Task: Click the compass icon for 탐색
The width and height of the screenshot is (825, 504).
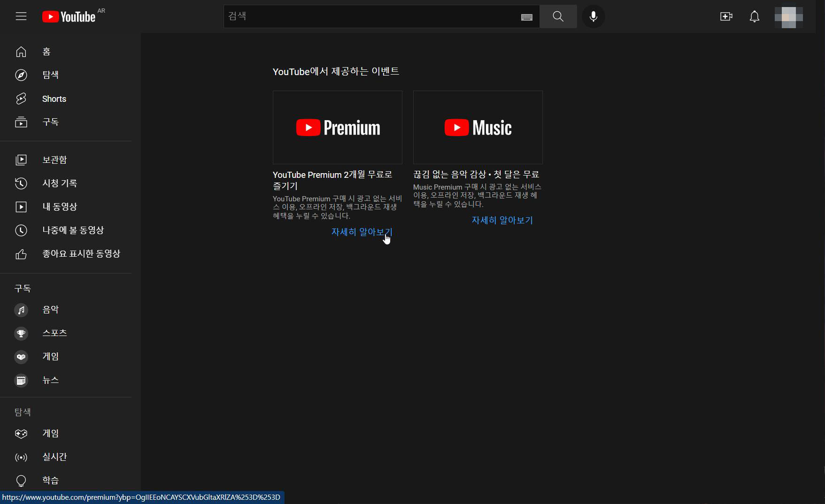Action: [x=21, y=75]
